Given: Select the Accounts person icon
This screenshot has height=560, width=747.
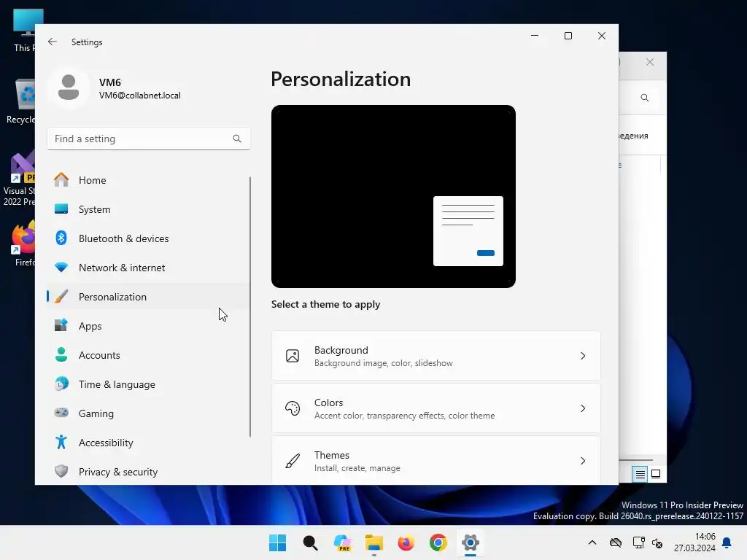Looking at the screenshot, I should coord(61,355).
